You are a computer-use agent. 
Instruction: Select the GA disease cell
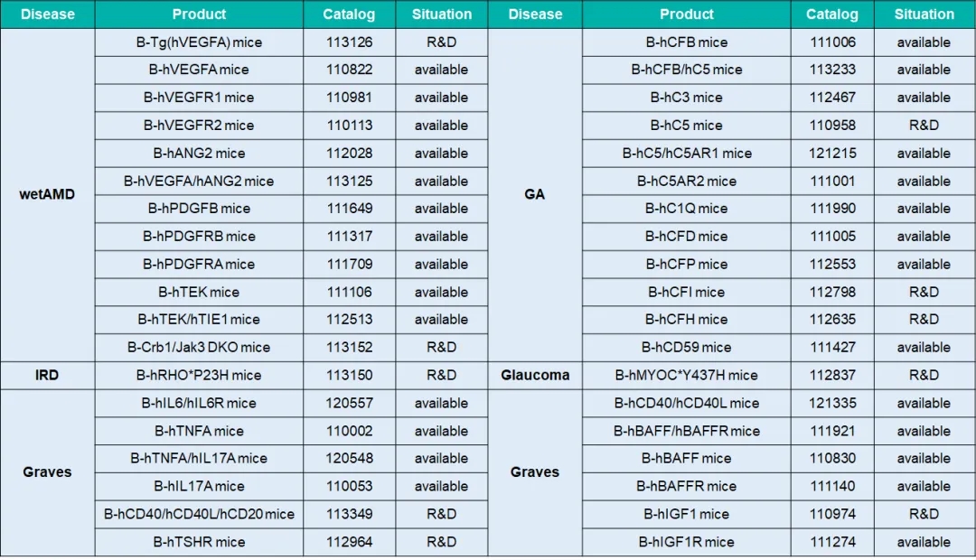tap(534, 194)
